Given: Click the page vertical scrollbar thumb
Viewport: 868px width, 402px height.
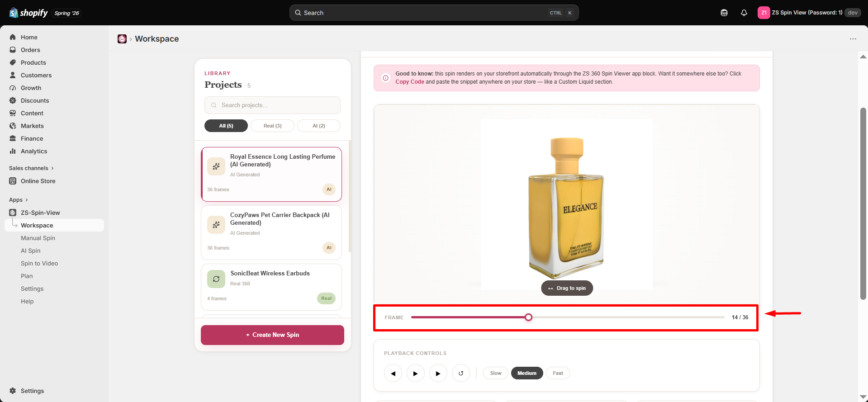Looking at the screenshot, I should [x=863, y=203].
